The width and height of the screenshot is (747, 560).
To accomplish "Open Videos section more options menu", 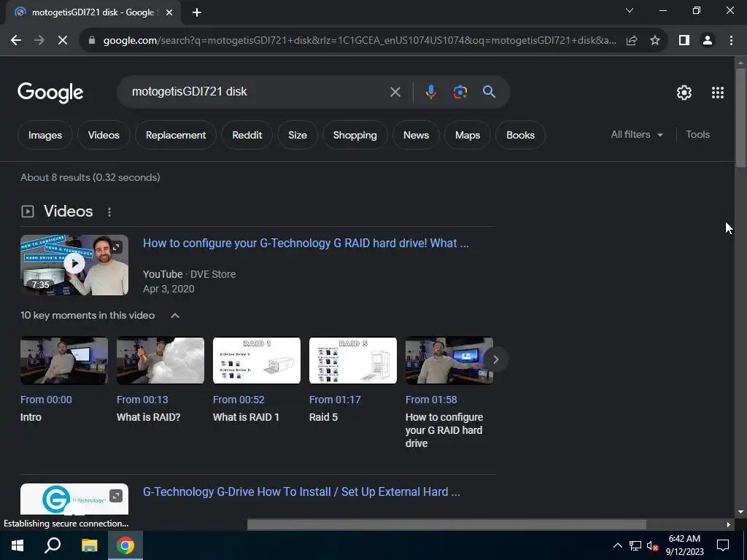I will (109, 212).
